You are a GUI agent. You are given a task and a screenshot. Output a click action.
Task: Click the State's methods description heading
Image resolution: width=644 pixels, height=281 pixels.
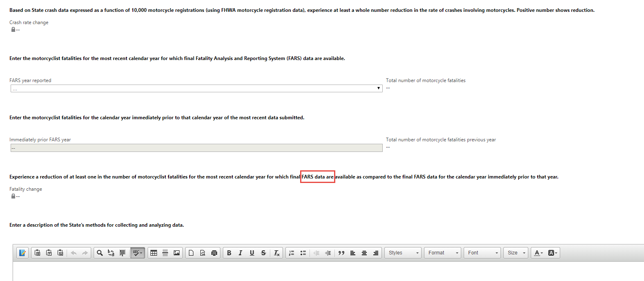point(96,225)
